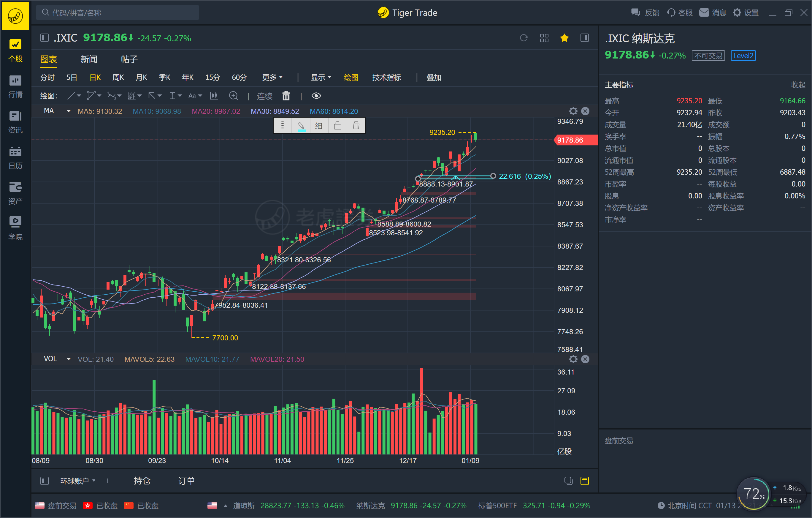Open MA indicator settings gear

point(573,111)
